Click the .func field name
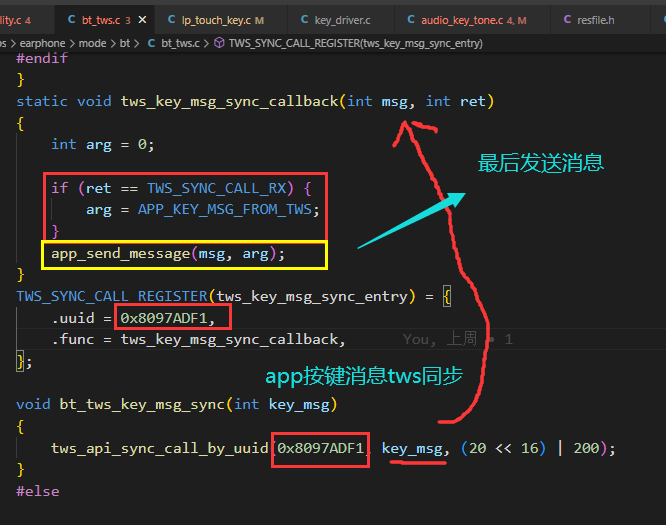The height and width of the screenshot is (525, 666). click(x=73, y=339)
